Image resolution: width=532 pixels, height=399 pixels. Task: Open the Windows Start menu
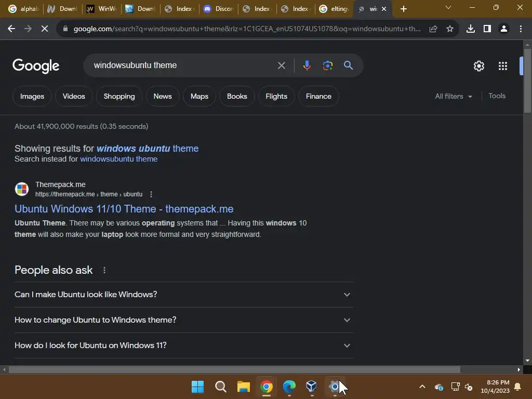[x=198, y=387]
